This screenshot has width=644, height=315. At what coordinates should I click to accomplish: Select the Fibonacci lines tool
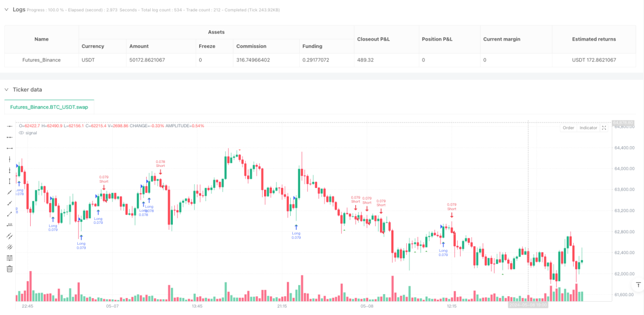9,258
